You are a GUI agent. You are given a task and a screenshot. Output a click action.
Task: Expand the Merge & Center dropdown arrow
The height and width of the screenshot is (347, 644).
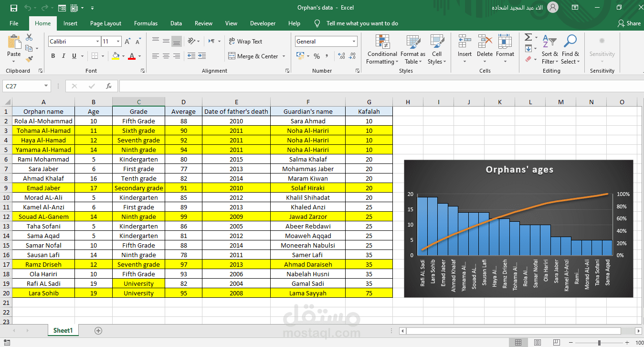[x=284, y=56]
